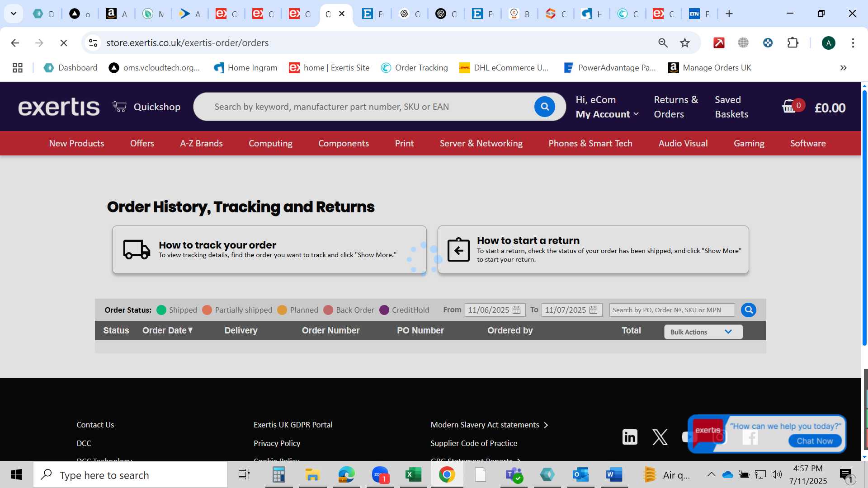
Task: Click the Chat Now button
Action: (815, 441)
